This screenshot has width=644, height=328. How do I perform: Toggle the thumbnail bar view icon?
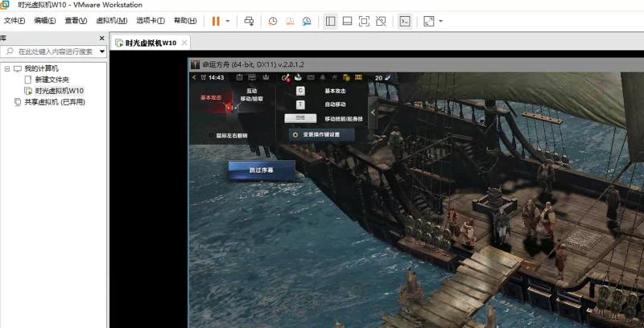(x=348, y=22)
